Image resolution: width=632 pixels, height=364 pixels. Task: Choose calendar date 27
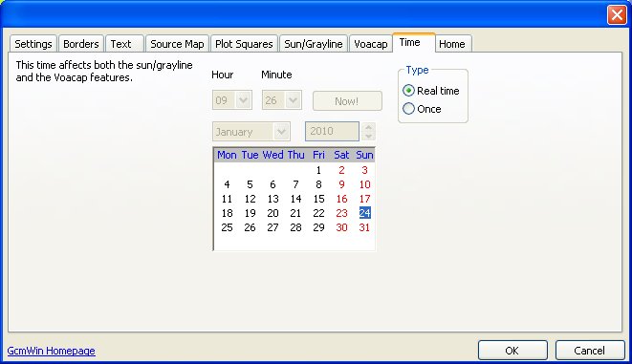tap(272, 227)
